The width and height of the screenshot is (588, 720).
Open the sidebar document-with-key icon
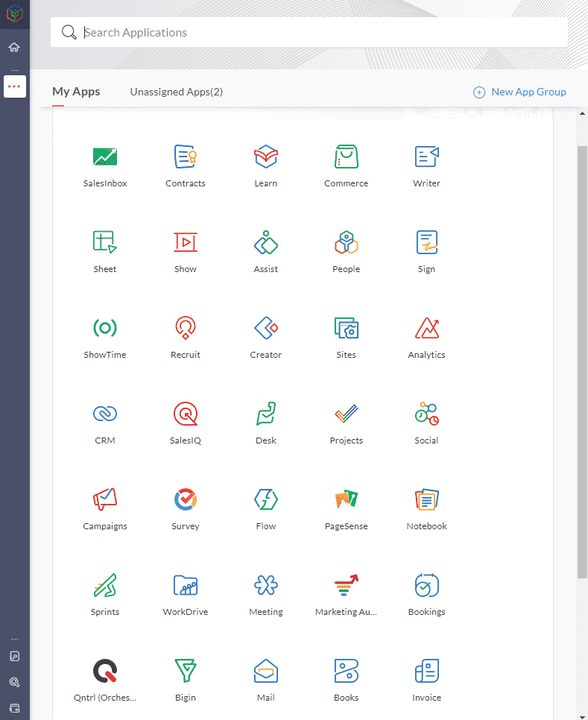pos(15,656)
